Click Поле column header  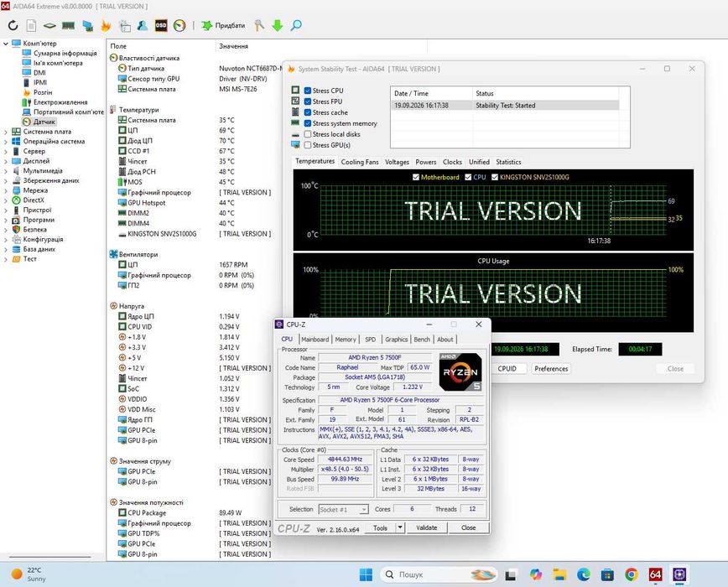pyautogui.click(x=118, y=46)
